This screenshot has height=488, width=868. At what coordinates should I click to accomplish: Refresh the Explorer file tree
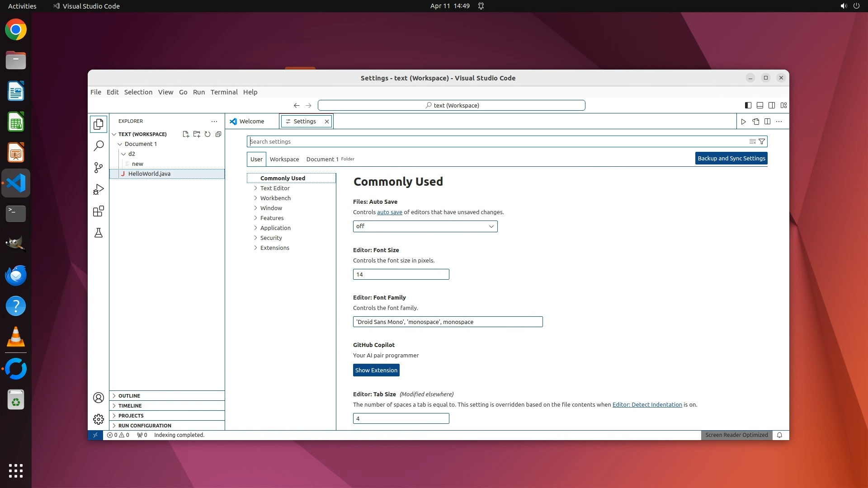208,134
